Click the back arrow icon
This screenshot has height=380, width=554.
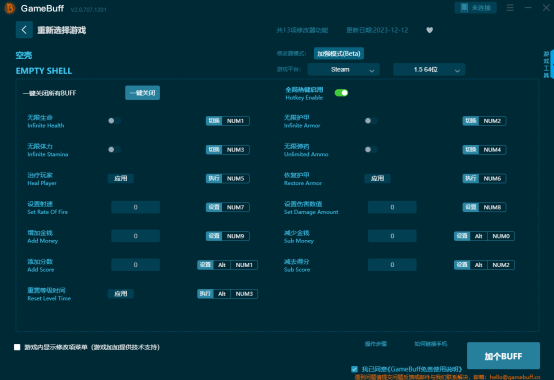coord(24,30)
